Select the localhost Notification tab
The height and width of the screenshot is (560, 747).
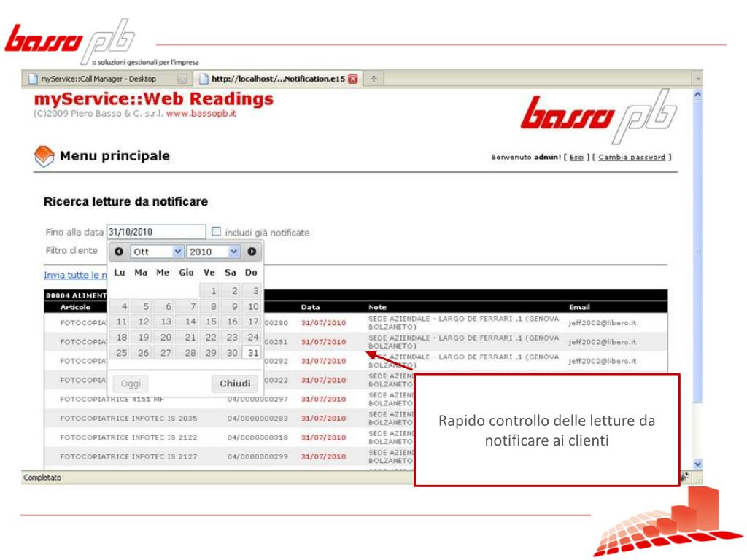tap(278, 79)
